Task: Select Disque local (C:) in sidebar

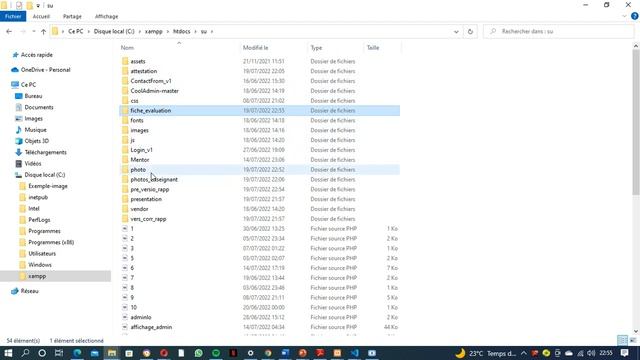Action: (45, 175)
